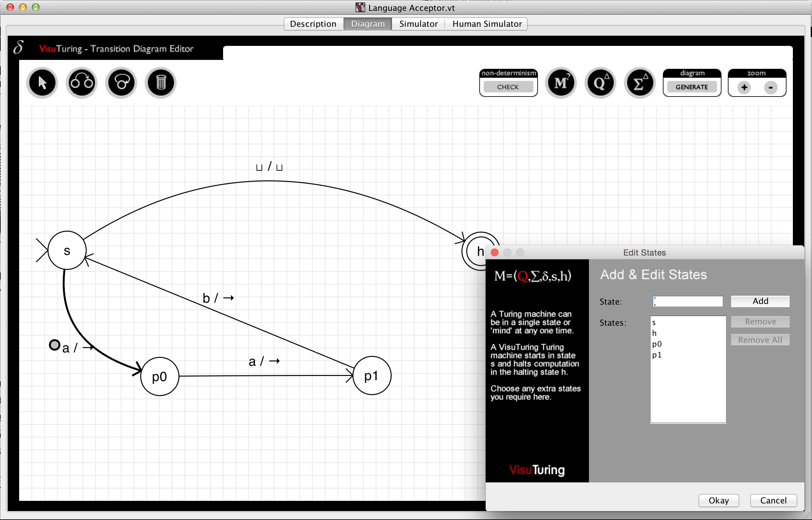Select state h in States list
The width and height of the screenshot is (812, 520).
(x=688, y=333)
